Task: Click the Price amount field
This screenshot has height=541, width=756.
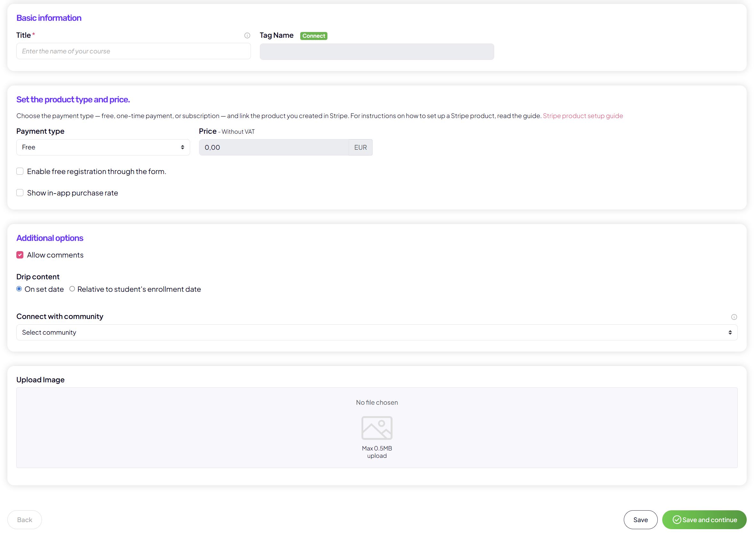Action: [x=274, y=147]
